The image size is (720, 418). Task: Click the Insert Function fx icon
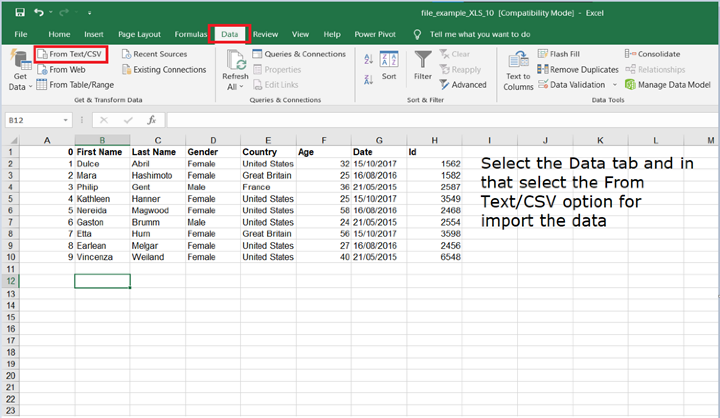(151, 120)
